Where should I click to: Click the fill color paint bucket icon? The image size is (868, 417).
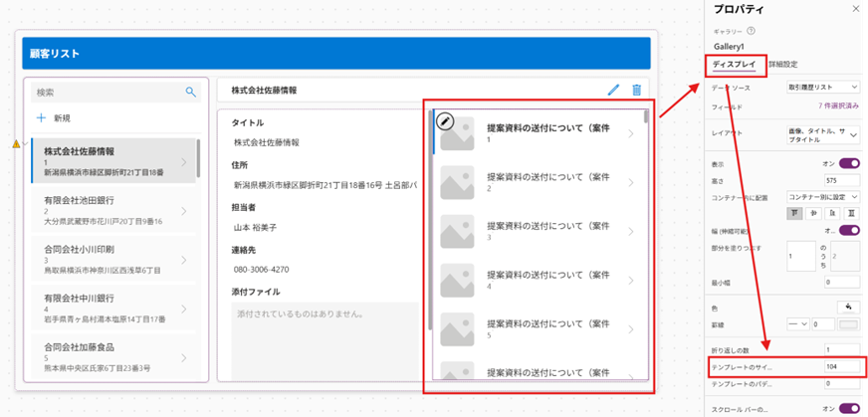[x=849, y=306]
